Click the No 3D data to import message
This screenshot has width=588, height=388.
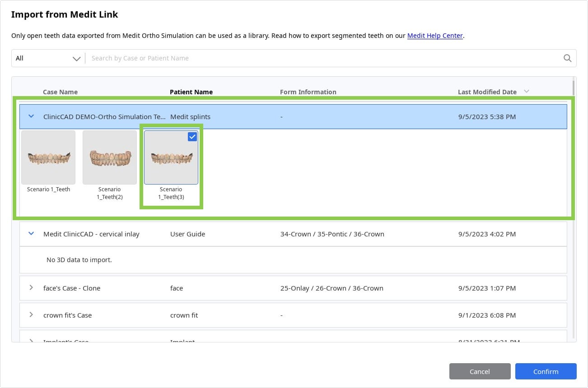[x=79, y=260]
